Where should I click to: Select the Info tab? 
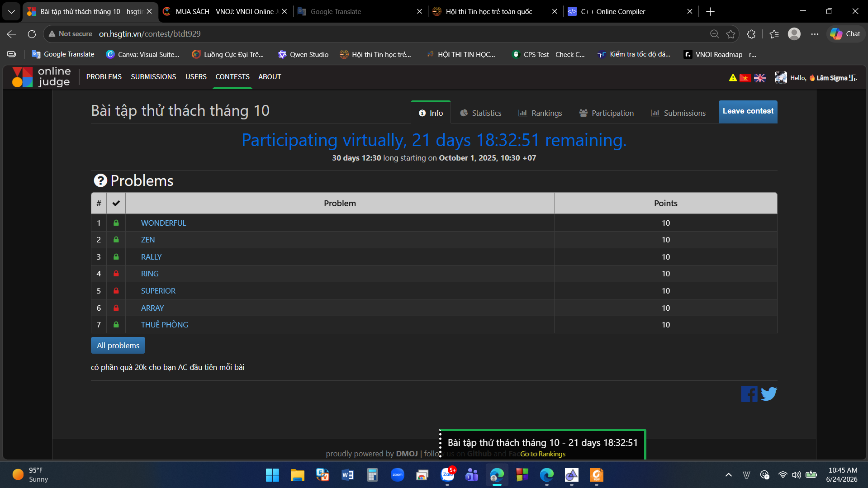pos(431,113)
